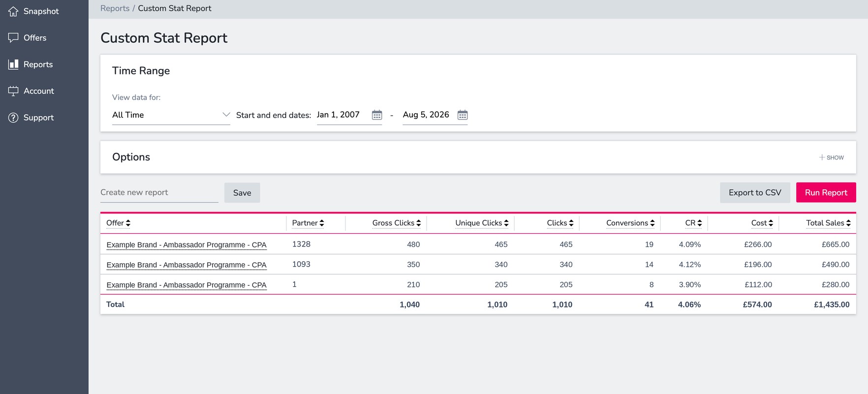This screenshot has width=868, height=394.
Task: Open the end date calendar picker
Action: tap(463, 115)
